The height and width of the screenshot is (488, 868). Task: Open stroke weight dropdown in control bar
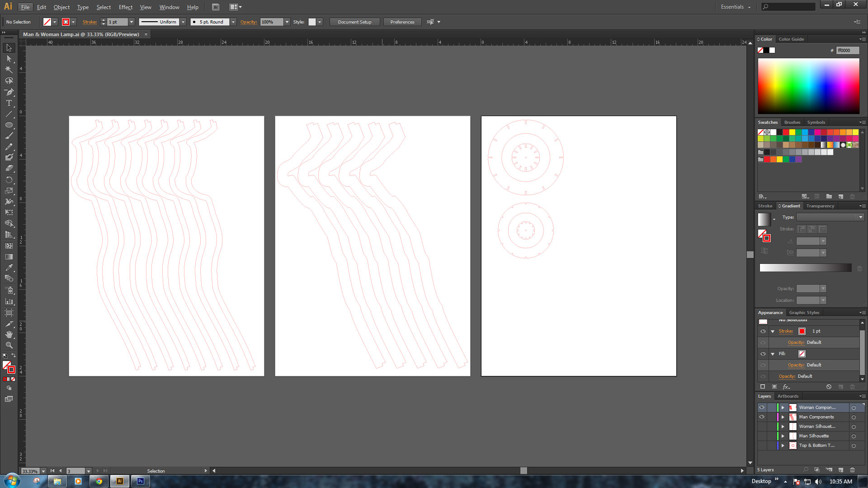(x=132, y=22)
